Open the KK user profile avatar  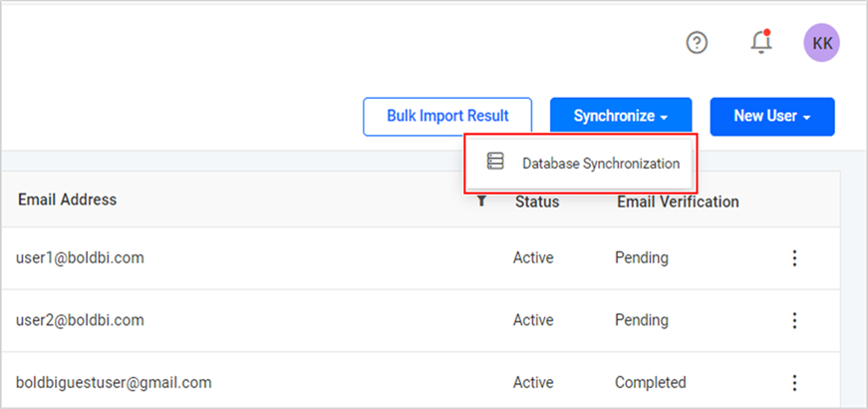click(821, 43)
